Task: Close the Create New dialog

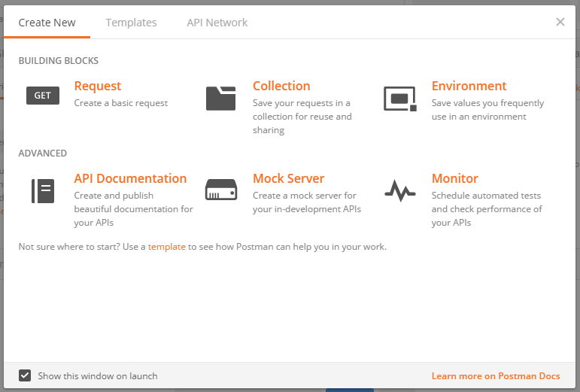Action: pos(560,22)
